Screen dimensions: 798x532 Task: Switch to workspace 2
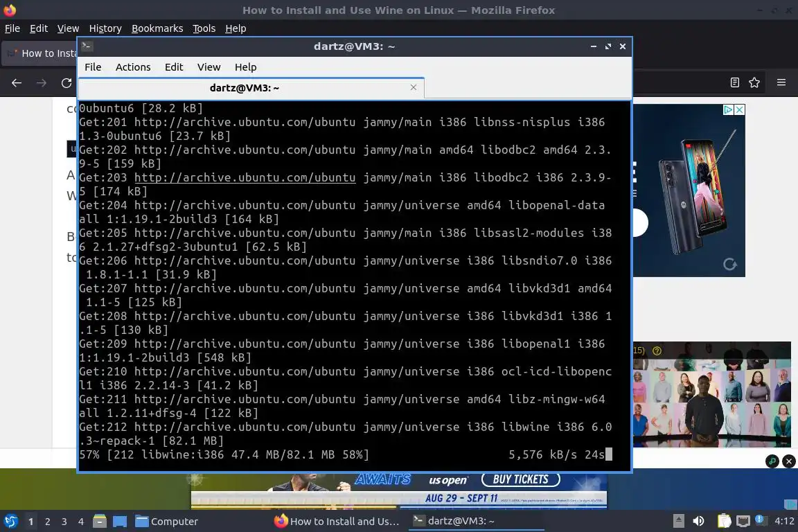(x=47, y=522)
